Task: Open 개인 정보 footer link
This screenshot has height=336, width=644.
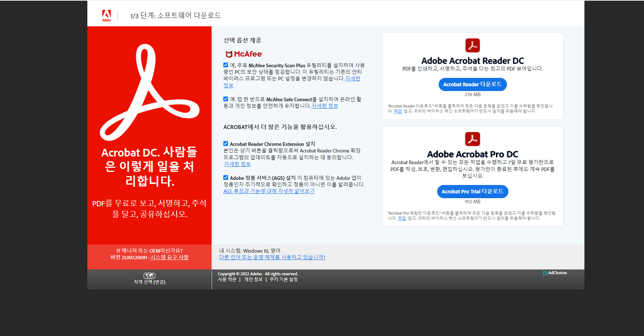Action: [x=253, y=279]
